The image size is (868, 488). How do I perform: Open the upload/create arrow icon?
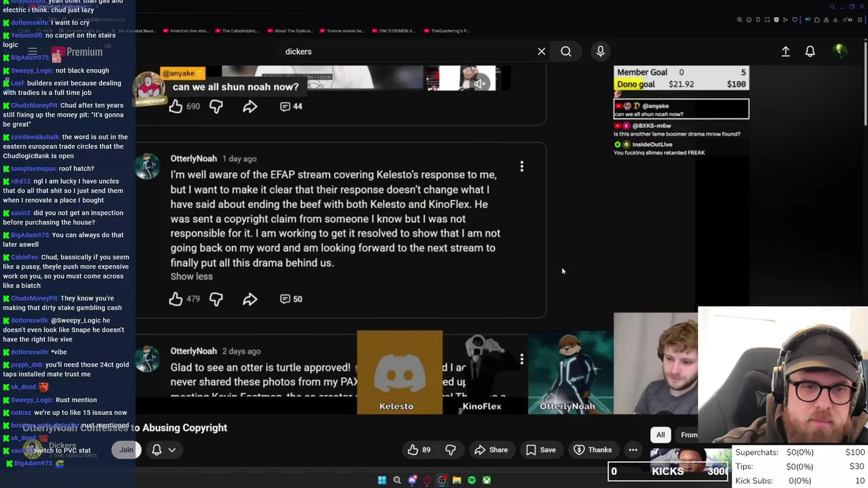tap(785, 52)
